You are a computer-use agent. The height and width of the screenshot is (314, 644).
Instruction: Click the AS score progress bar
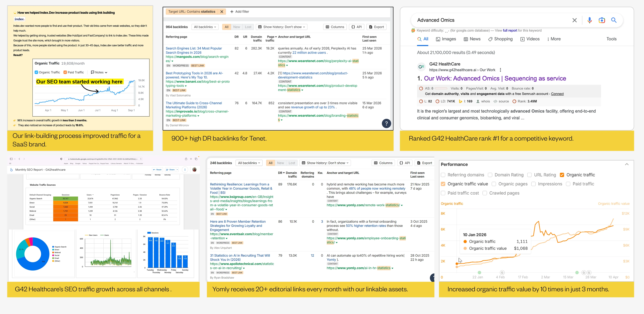click(441, 88)
